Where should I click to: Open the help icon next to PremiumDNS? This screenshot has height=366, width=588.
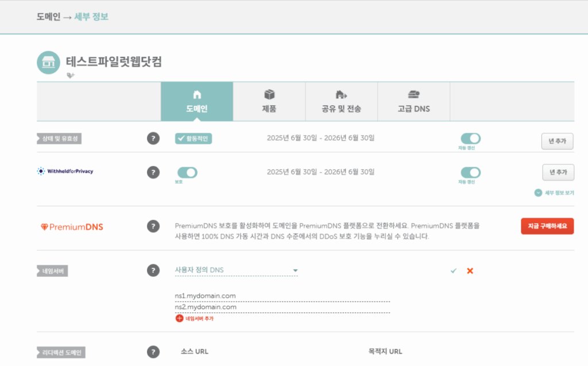click(153, 226)
